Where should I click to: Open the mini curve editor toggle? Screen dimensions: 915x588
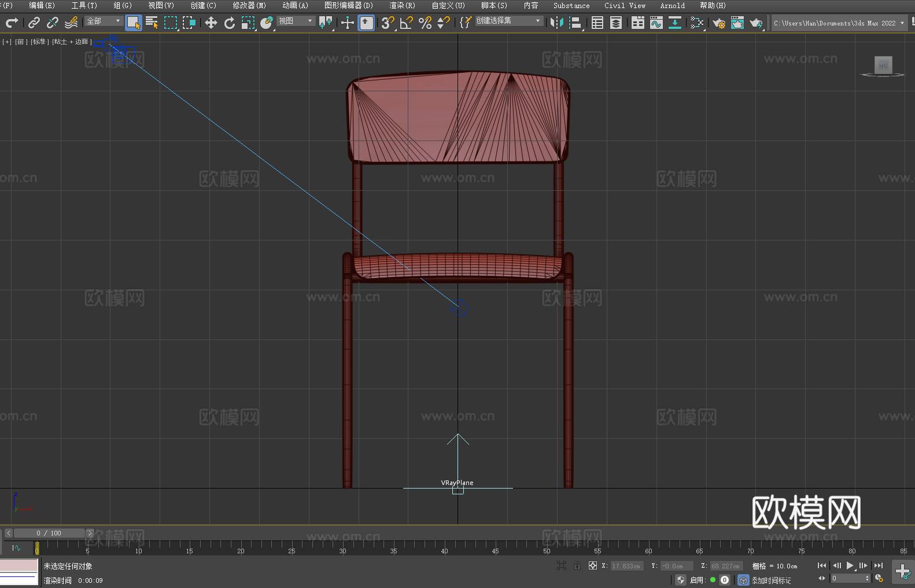(x=16, y=548)
